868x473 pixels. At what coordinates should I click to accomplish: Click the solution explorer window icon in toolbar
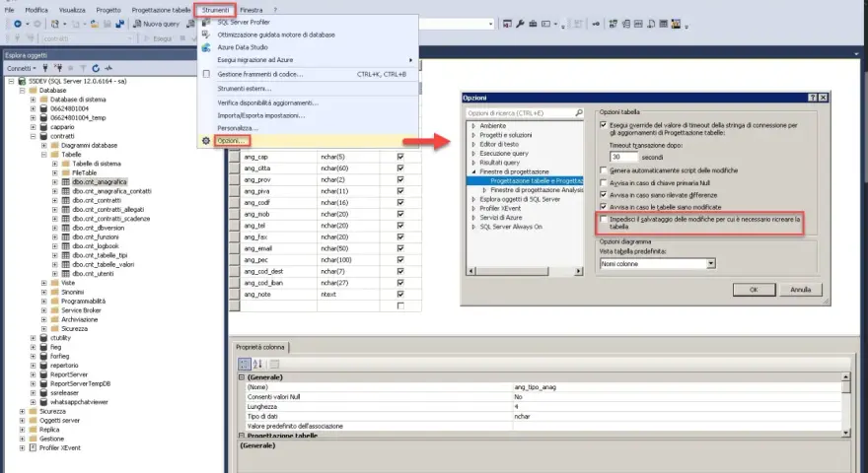tap(507, 24)
